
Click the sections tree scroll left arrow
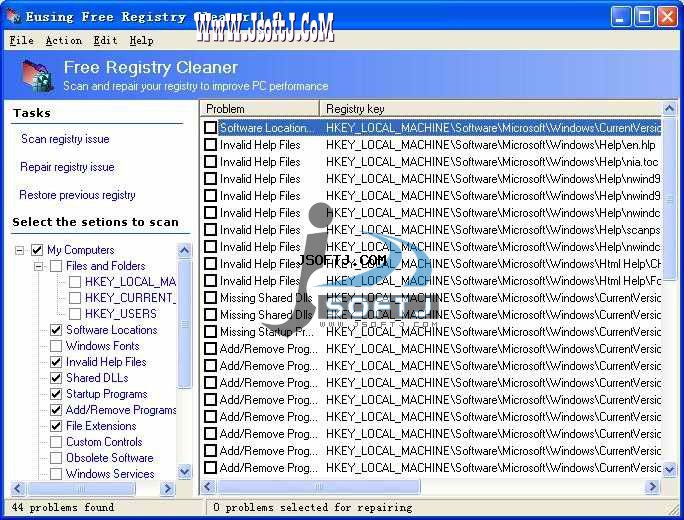17,489
